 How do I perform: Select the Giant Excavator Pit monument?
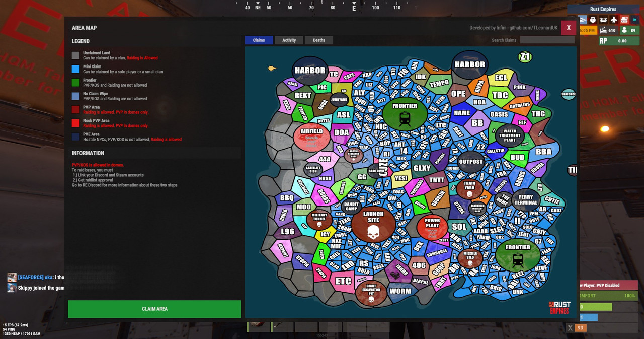point(371,294)
